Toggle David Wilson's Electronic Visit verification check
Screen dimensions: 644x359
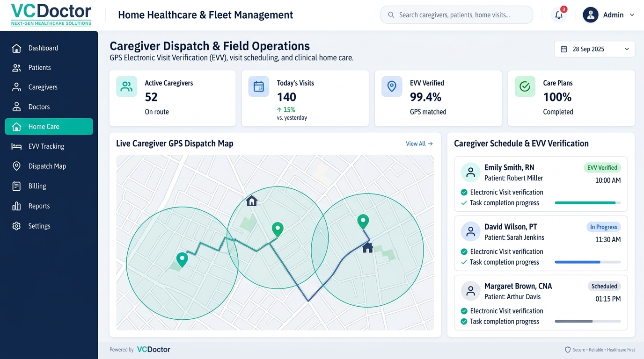pyautogui.click(x=464, y=251)
